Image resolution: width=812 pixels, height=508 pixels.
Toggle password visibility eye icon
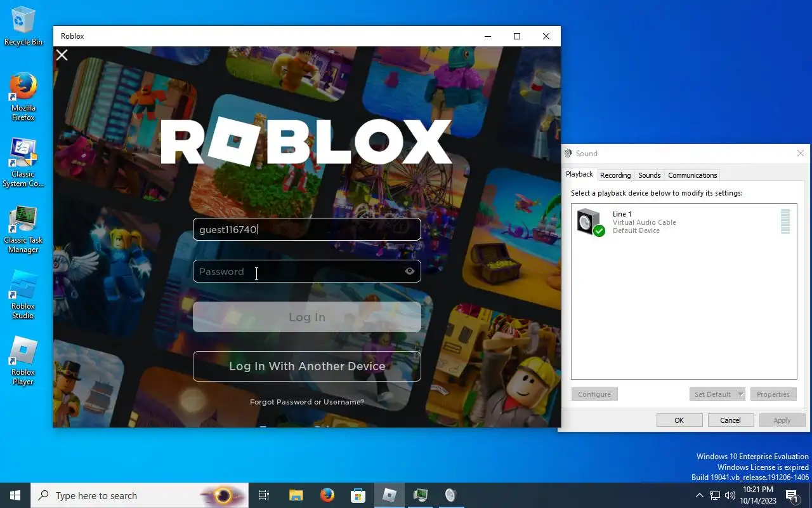(x=410, y=271)
